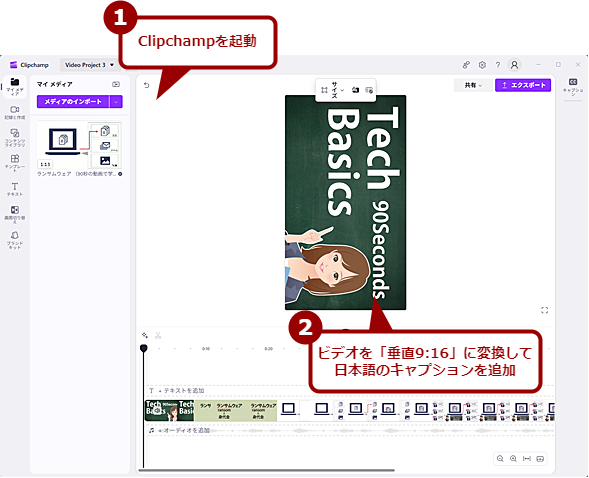Image resolution: width=589 pixels, height=478 pixels.
Task: Click the picture-in-picture icon in preview toolbar
Action: (x=369, y=90)
